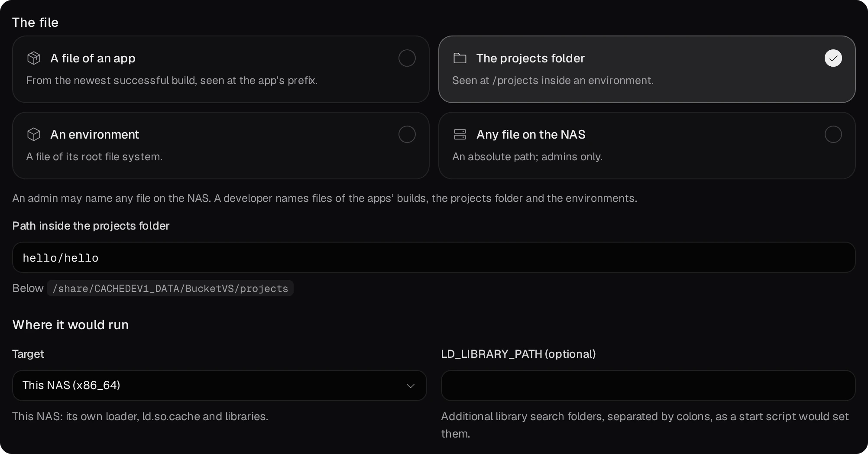Click the package icon beside A file of an app
Image resolution: width=868 pixels, height=454 pixels.
tap(34, 58)
